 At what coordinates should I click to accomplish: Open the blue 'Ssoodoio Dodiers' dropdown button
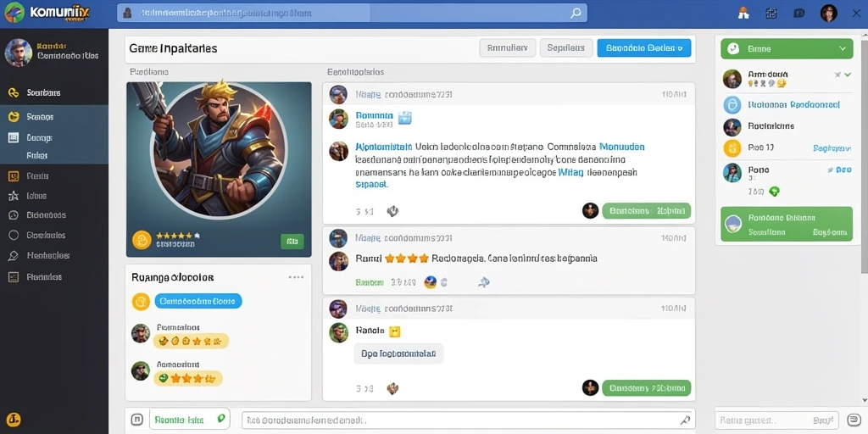pos(644,48)
